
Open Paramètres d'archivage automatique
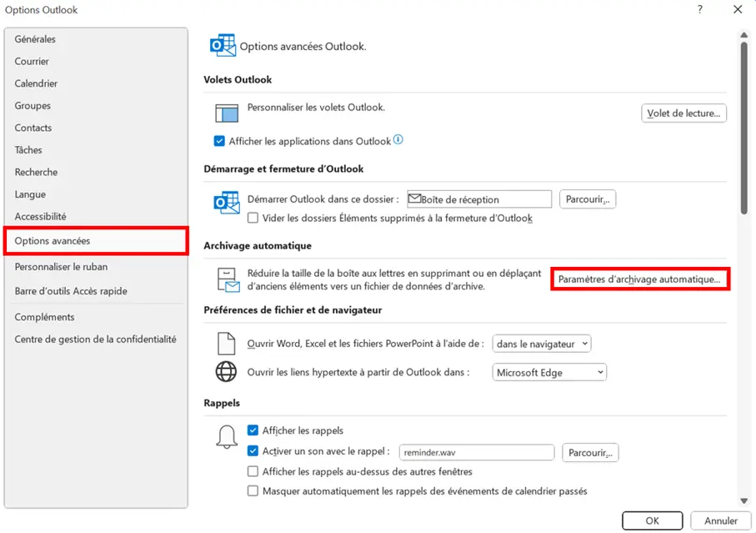coord(640,279)
